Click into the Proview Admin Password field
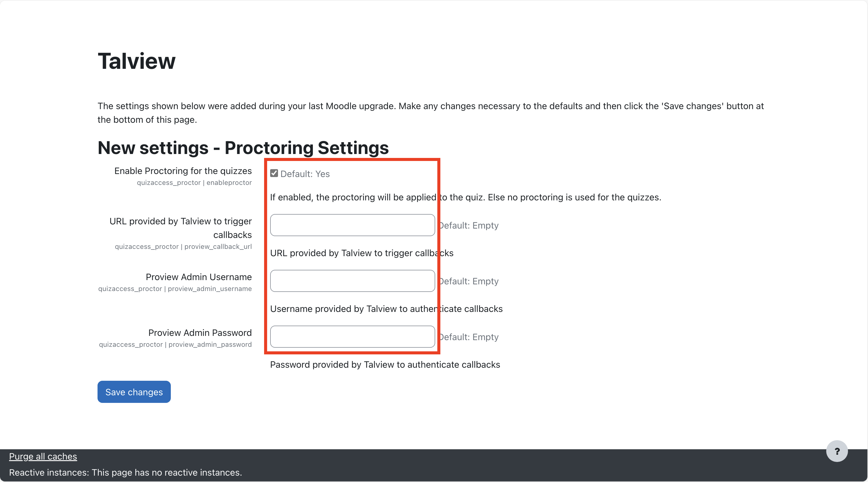 click(x=352, y=336)
